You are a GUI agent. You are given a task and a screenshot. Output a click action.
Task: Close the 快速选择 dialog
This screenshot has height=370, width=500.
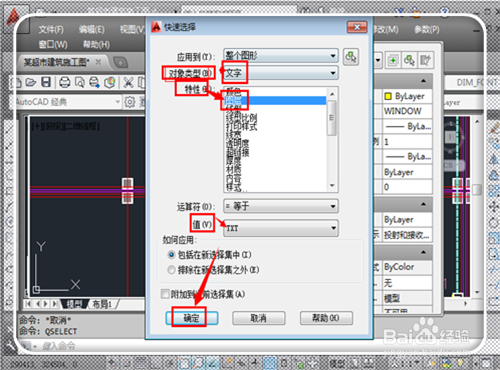coord(357,27)
